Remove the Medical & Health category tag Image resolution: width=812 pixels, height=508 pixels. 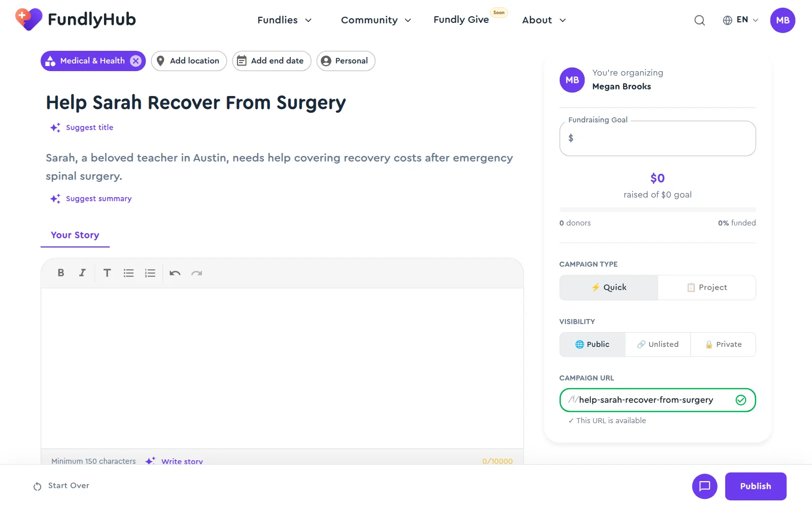pos(136,61)
